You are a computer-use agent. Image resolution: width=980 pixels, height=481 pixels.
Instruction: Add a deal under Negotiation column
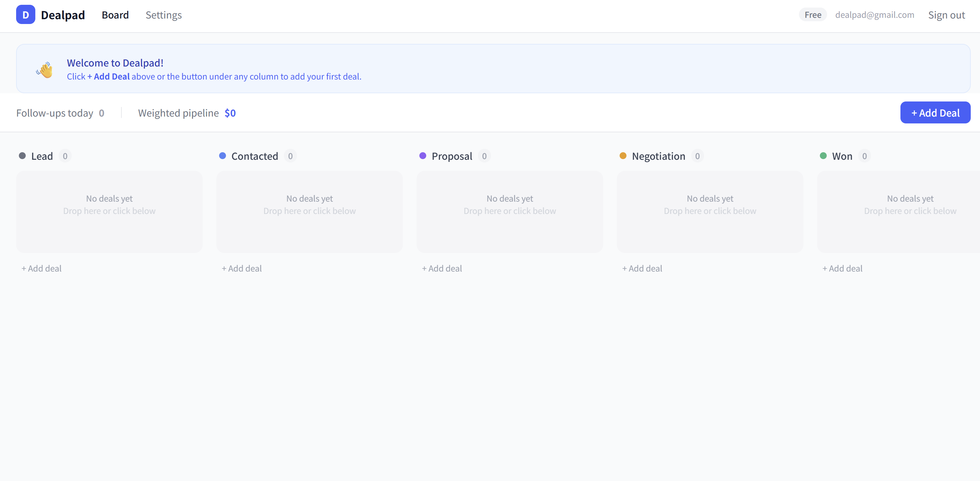click(x=642, y=268)
